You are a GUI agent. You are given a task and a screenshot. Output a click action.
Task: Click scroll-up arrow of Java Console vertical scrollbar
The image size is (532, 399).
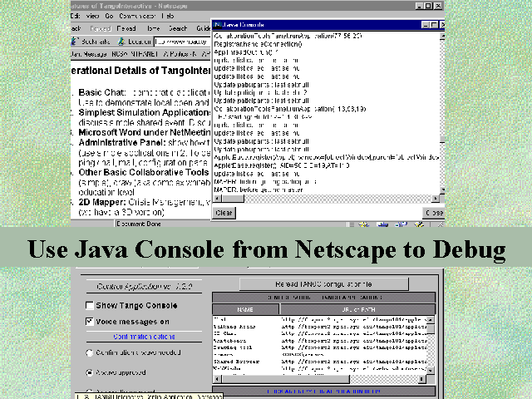point(442,36)
